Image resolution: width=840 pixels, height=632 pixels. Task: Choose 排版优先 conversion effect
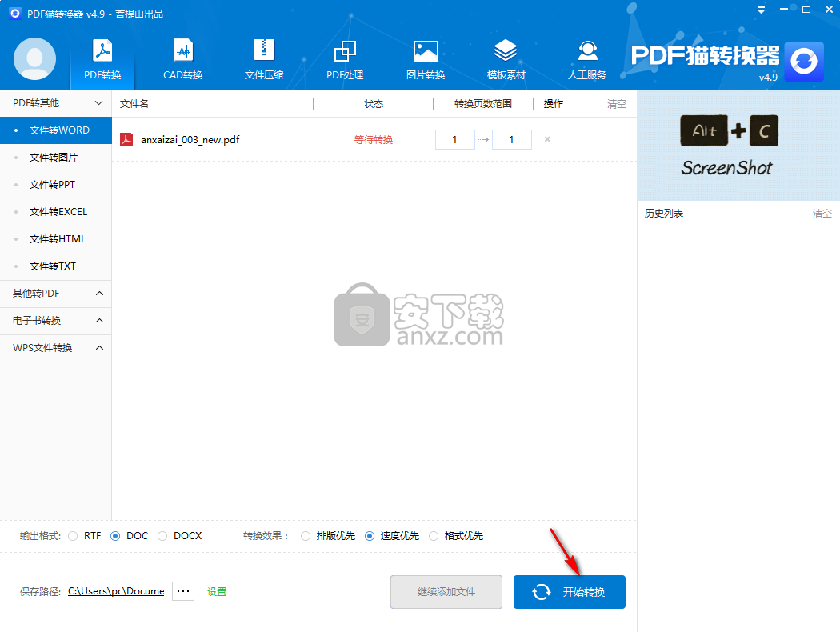pyautogui.click(x=306, y=535)
